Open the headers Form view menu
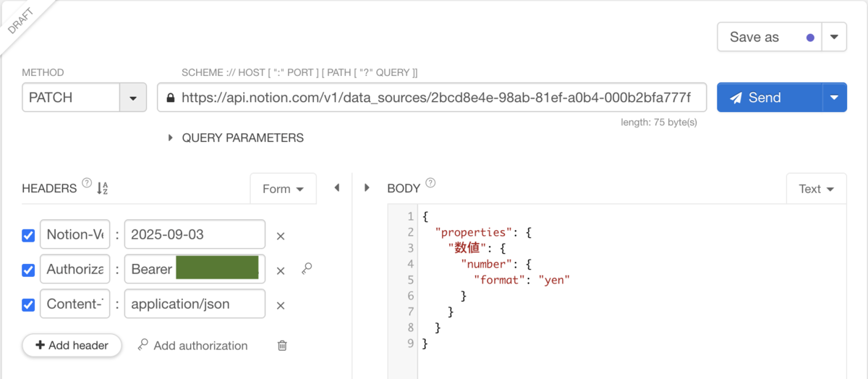Viewport: 868px width, 379px height. 283,189
